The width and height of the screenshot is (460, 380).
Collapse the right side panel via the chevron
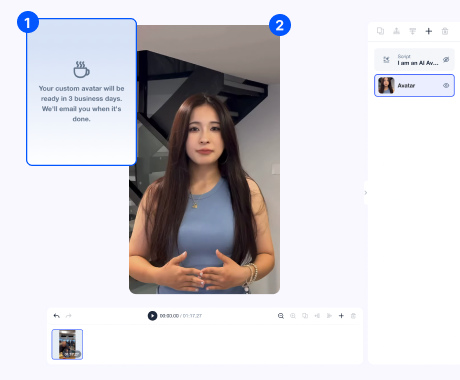366,193
